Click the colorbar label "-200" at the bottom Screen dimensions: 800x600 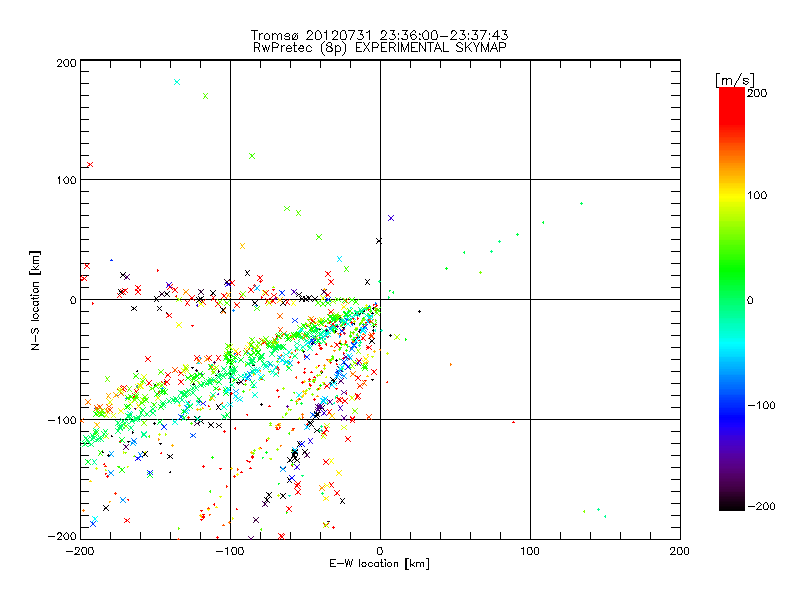point(762,506)
